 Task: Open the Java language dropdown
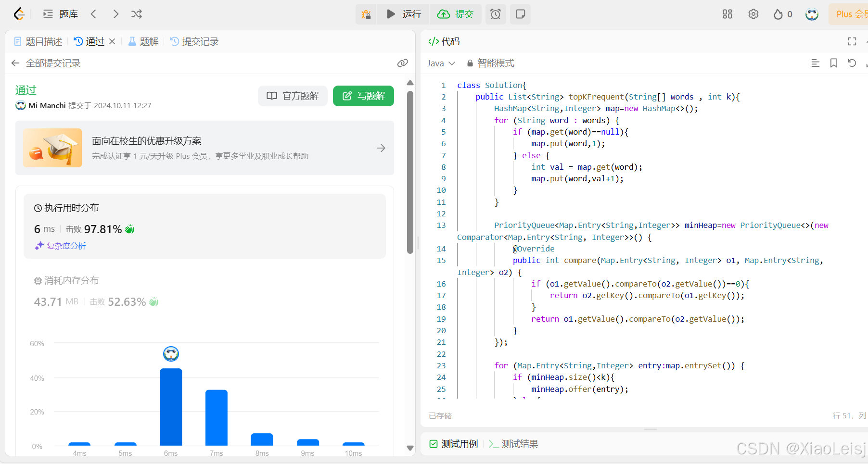[x=441, y=63]
